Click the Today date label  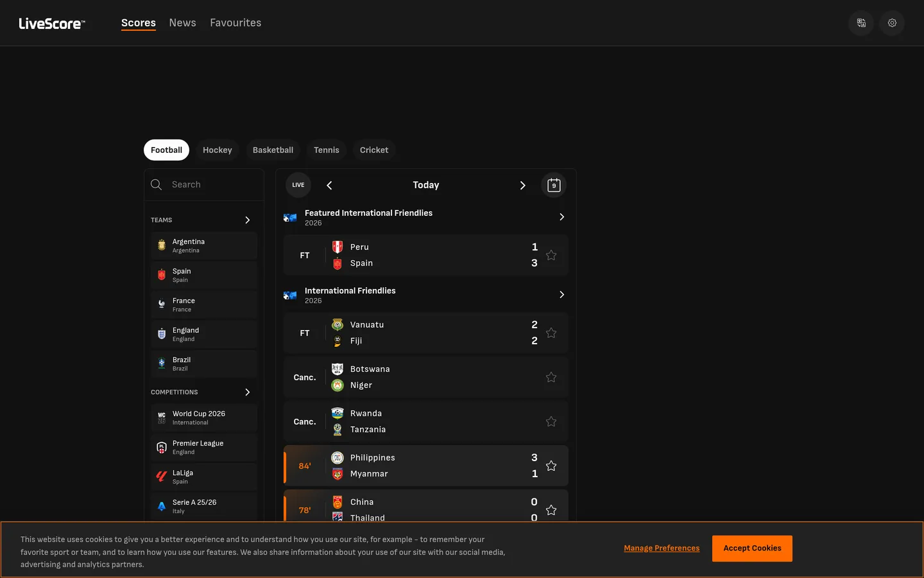tap(426, 186)
